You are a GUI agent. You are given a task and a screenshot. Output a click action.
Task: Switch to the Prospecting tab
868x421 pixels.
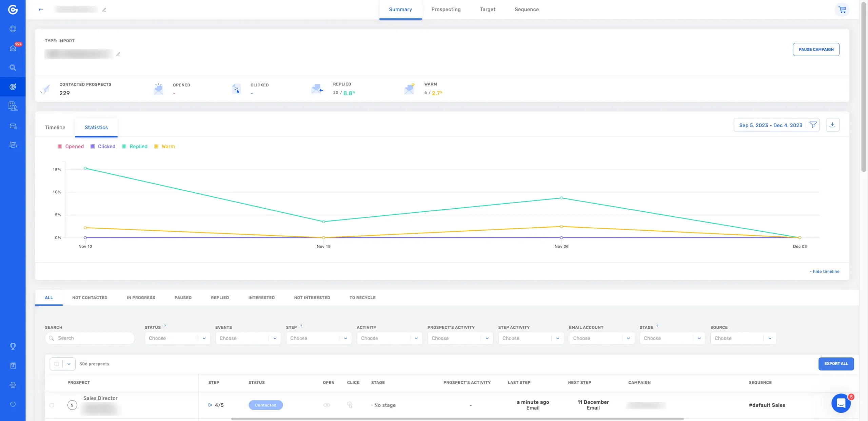(x=446, y=9)
